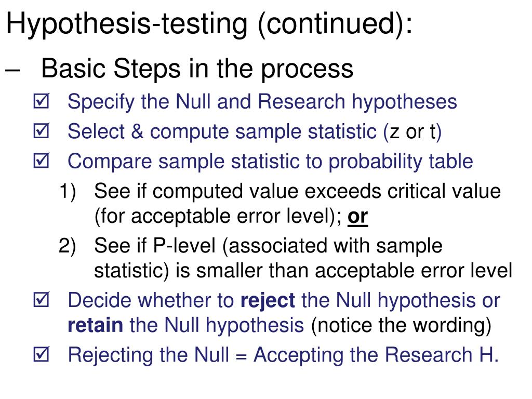532x399 pixels.
Task: Click the numbered marker '1)'
Action: coord(68,191)
